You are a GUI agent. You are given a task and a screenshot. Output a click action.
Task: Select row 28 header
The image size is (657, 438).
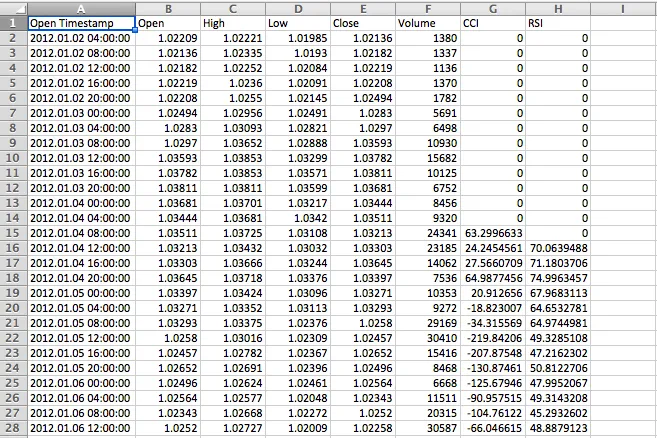14,428
